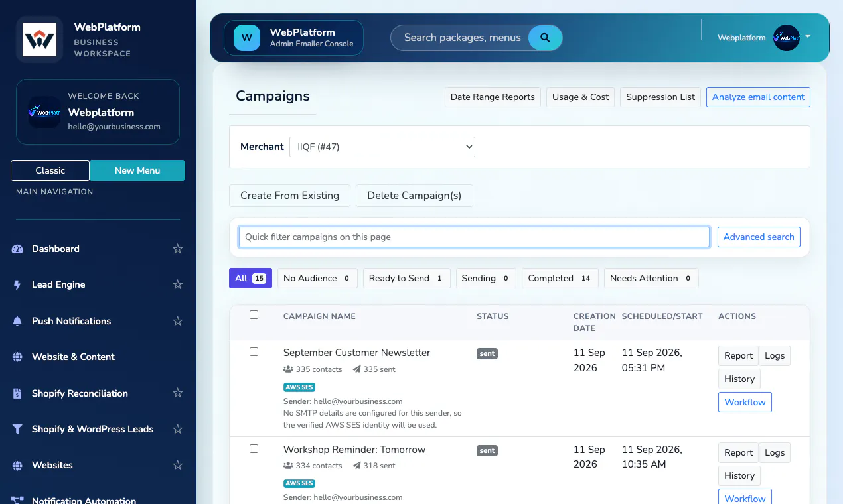The width and height of the screenshot is (843, 504).
Task: Open Usage & Cost page
Action: [580, 97]
